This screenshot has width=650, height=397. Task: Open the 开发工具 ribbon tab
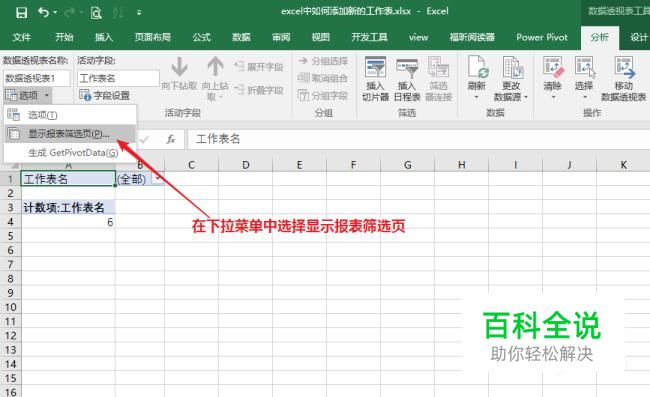[x=369, y=37]
